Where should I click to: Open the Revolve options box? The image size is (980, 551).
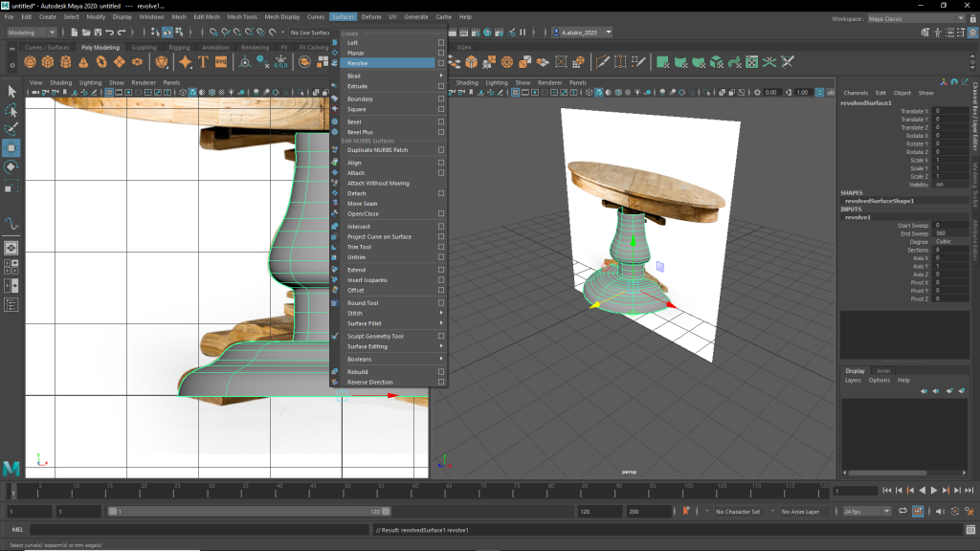(x=440, y=63)
